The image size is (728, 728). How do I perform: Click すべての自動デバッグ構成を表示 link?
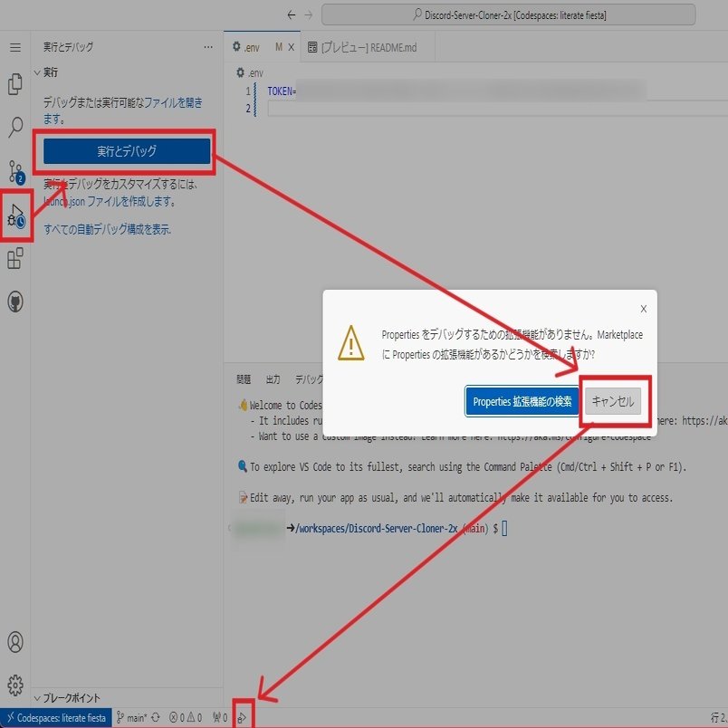coord(107,229)
